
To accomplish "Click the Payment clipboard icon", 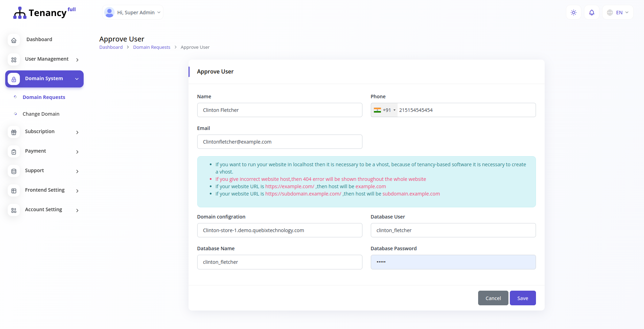I will click(x=14, y=152).
